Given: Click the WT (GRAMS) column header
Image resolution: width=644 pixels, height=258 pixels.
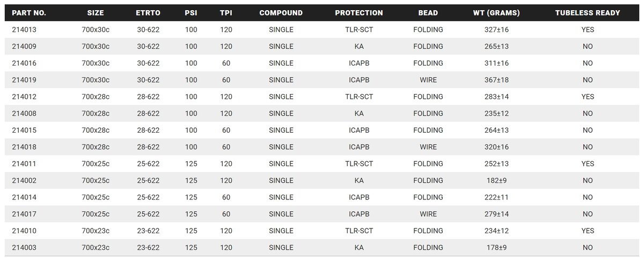Looking at the screenshot, I should tap(495, 13).
